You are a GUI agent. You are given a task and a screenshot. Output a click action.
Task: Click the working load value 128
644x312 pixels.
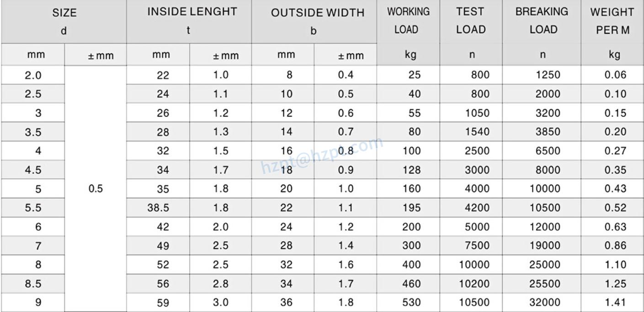point(411,170)
